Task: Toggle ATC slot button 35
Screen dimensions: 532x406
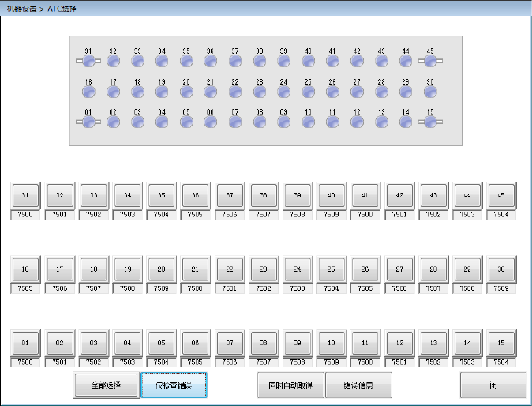Action: click(162, 195)
